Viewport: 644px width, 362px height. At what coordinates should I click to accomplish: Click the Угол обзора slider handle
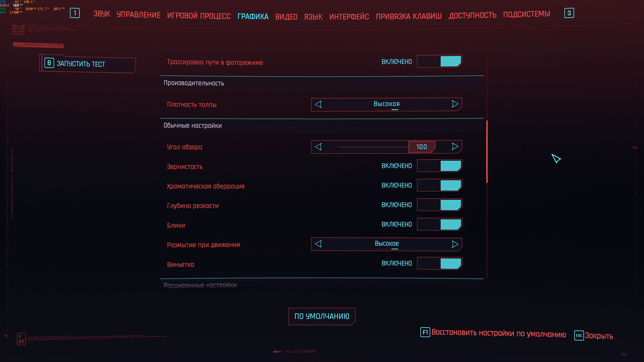coord(421,147)
